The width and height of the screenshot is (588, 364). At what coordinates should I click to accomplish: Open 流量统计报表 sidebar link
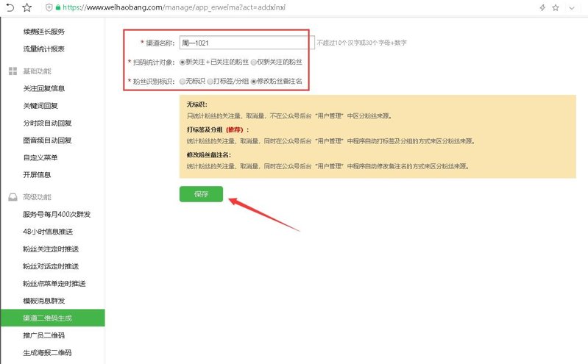pyautogui.click(x=44, y=49)
